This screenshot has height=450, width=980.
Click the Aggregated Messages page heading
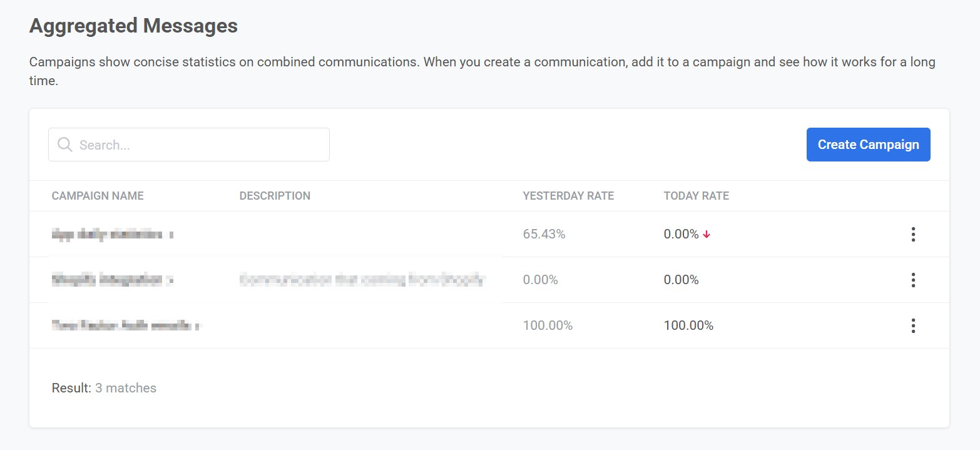133,26
